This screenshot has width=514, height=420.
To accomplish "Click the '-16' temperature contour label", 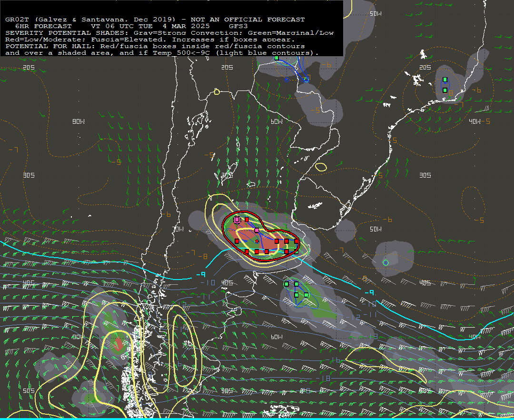I will click(333, 360).
